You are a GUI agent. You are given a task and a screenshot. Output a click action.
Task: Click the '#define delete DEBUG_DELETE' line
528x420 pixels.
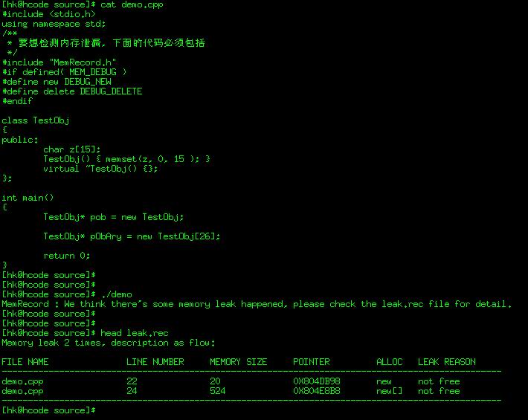[x=71, y=91]
